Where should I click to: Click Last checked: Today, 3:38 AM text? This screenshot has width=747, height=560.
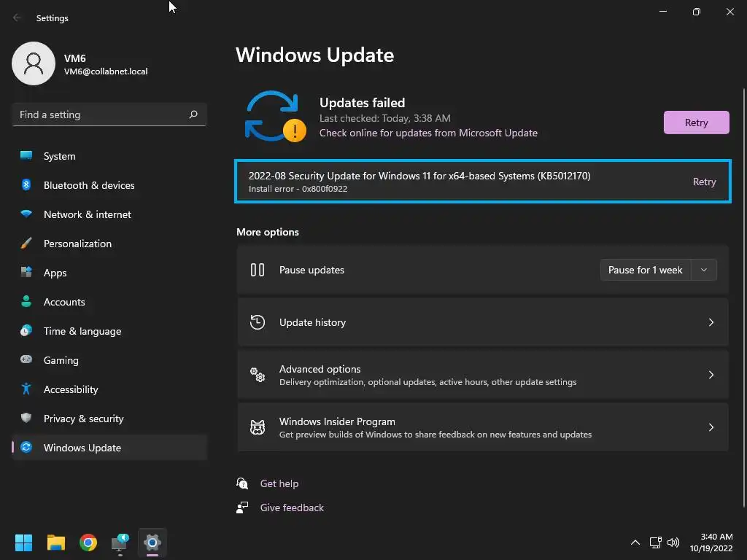point(385,118)
